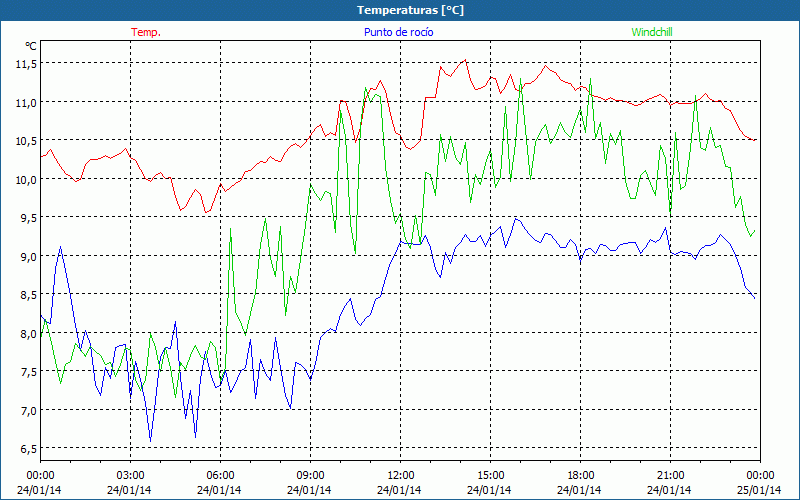Click the 6,5 y-axis value
The height and width of the screenshot is (500, 800).
(x=28, y=449)
